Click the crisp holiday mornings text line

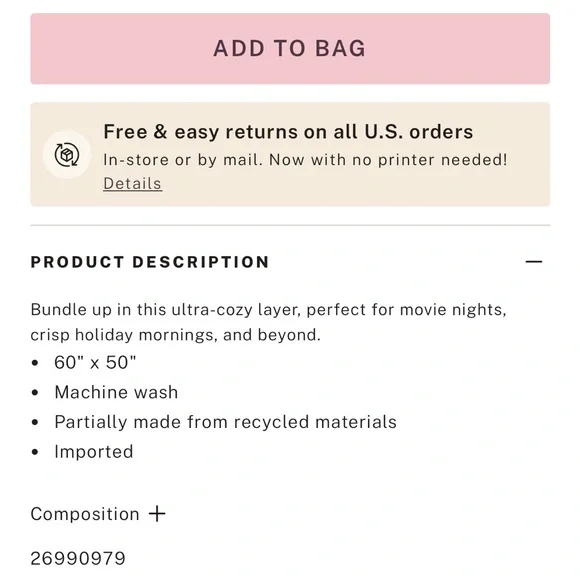(x=175, y=335)
